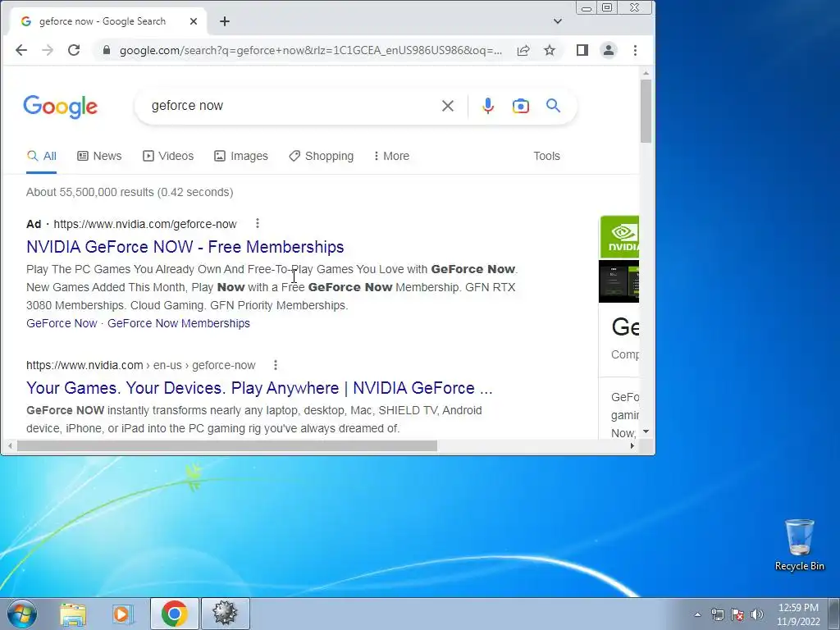Click the NVIDIA logo thumbnail

point(619,237)
